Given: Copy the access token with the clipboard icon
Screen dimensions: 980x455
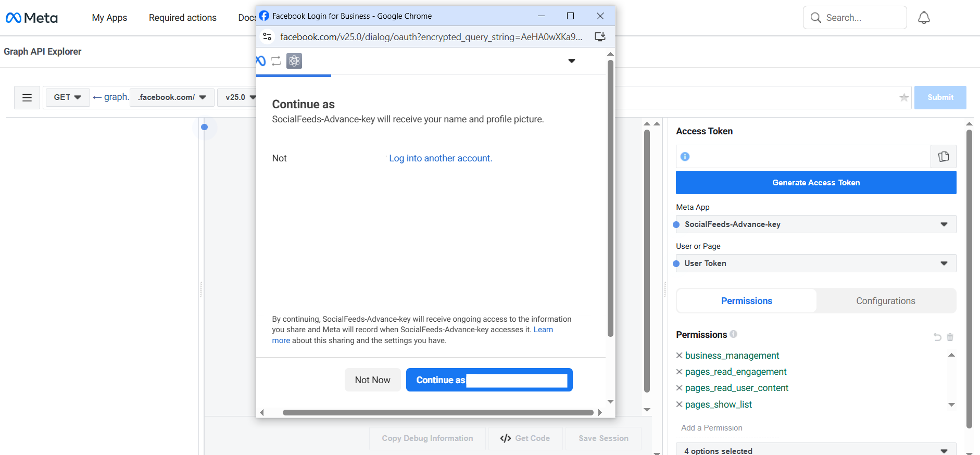Looking at the screenshot, I should (x=943, y=157).
